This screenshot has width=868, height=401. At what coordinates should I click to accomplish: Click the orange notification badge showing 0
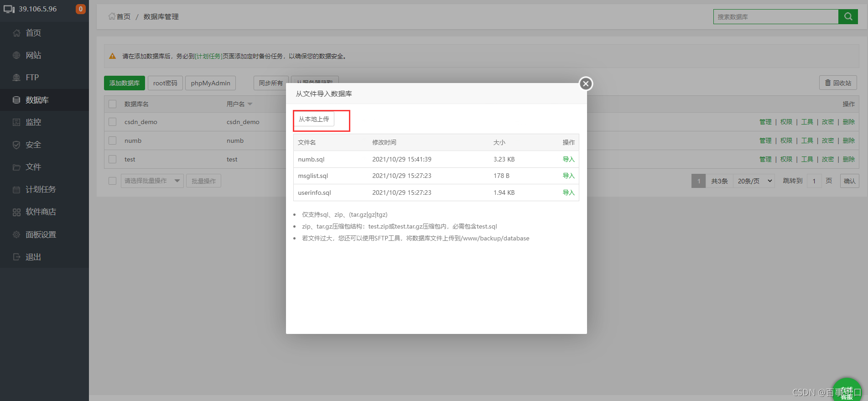click(x=81, y=9)
